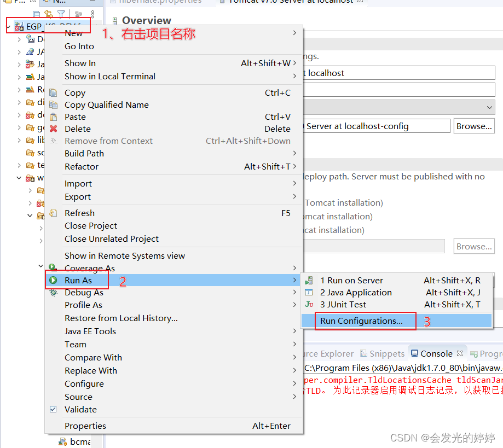Image resolution: width=503 pixels, height=448 pixels.
Task: Click the JUnit Test icon in the submenu
Action: point(308,304)
